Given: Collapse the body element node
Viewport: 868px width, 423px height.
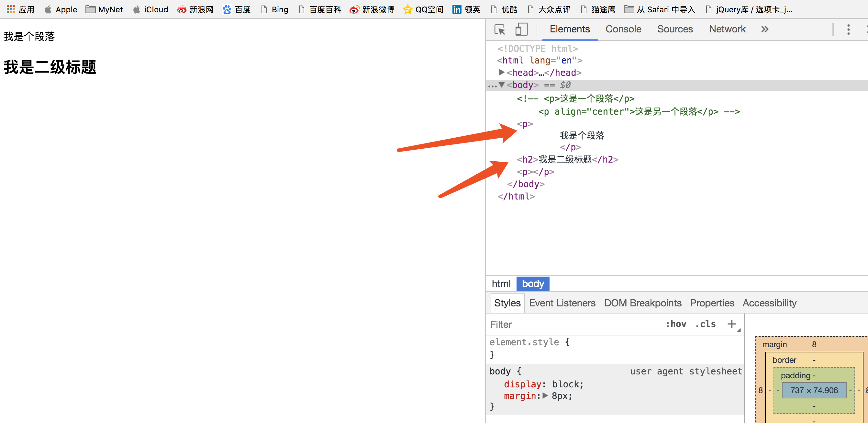Looking at the screenshot, I should point(501,85).
